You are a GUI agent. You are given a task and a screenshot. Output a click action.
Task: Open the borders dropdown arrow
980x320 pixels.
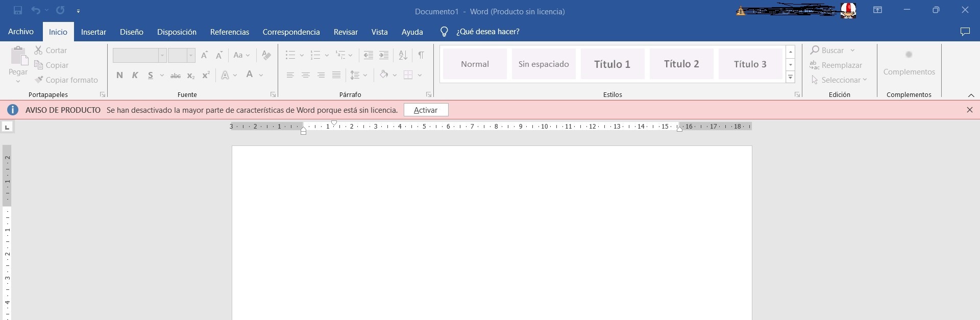pos(420,75)
